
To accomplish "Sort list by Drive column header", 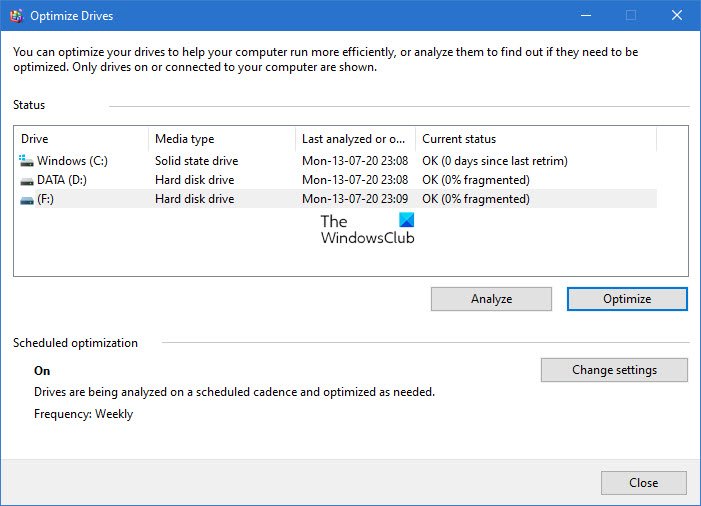I will [x=80, y=139].
